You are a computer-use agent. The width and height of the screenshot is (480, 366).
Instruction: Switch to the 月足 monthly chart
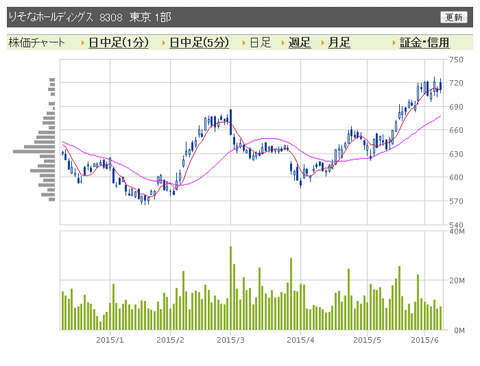coord(339,43)
